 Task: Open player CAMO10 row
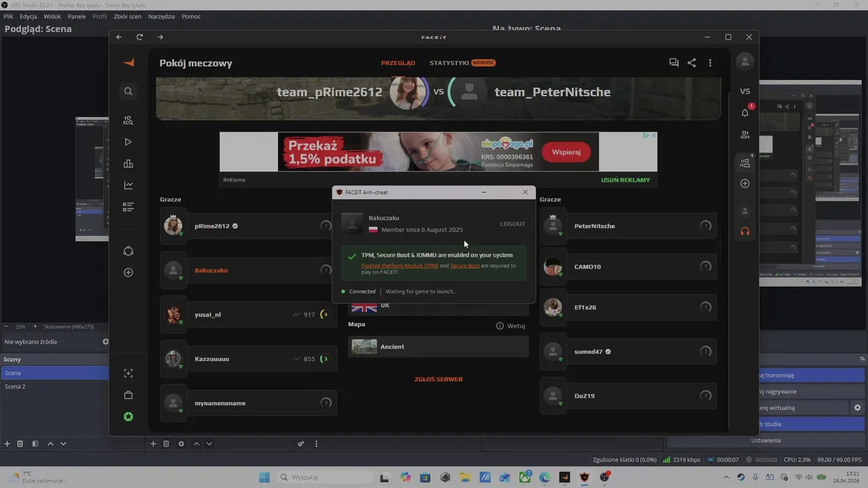(x=628, y=266)
